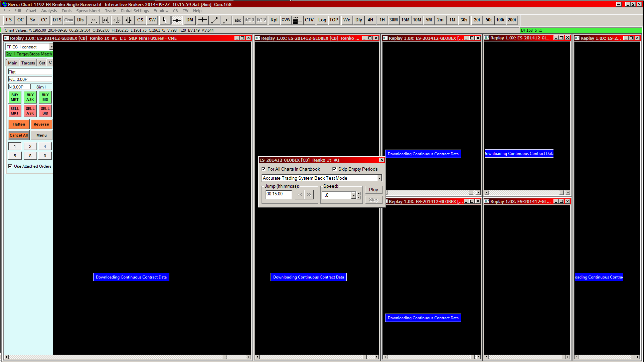Image resolution: width=644 pixels, height=362 pixels.
Task: Select the line drawing tool
Action: pos(214,20)
